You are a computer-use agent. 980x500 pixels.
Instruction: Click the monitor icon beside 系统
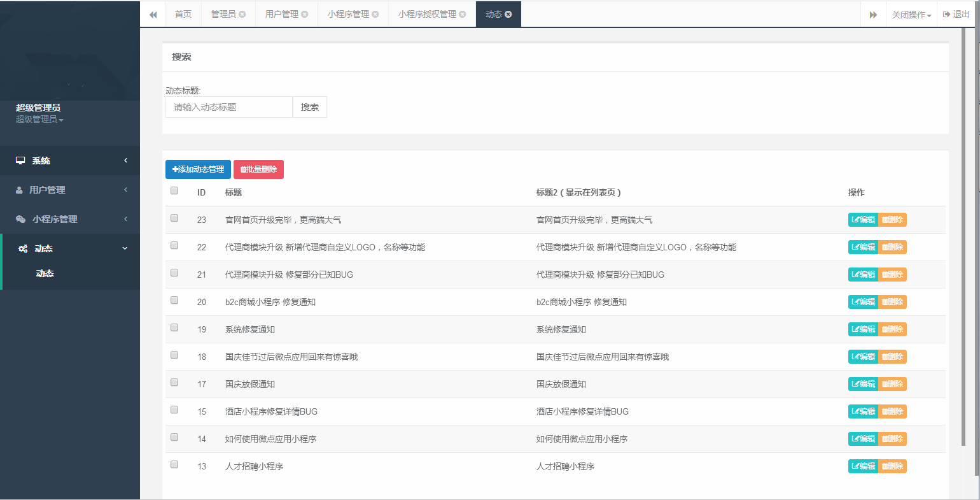pos(20,161)
